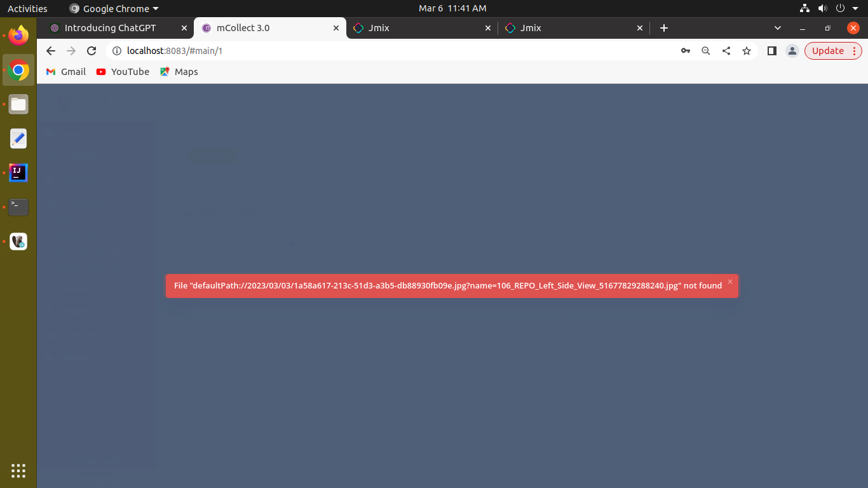Viewport: 868px width, 488px height.
Task: Launch Firefox from the dock
Action: tap(18, 36)
